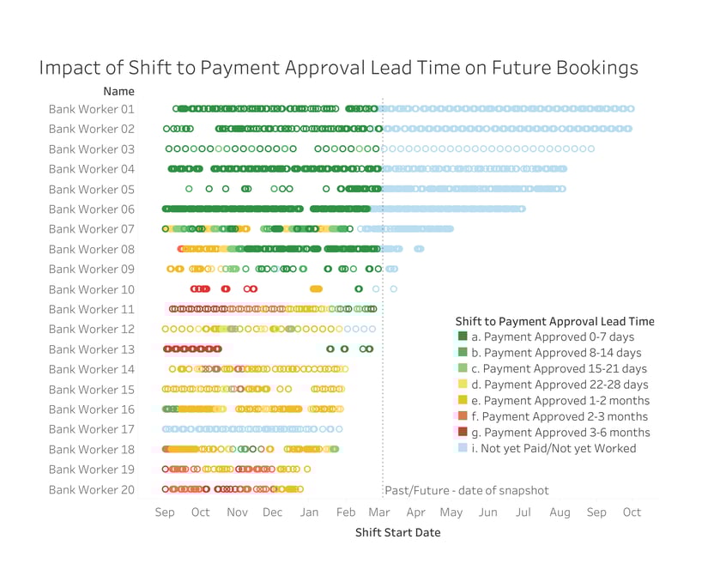Click the Bank Worker 20 row label
This screenshot has width=714, height=588.
point(92,489)
